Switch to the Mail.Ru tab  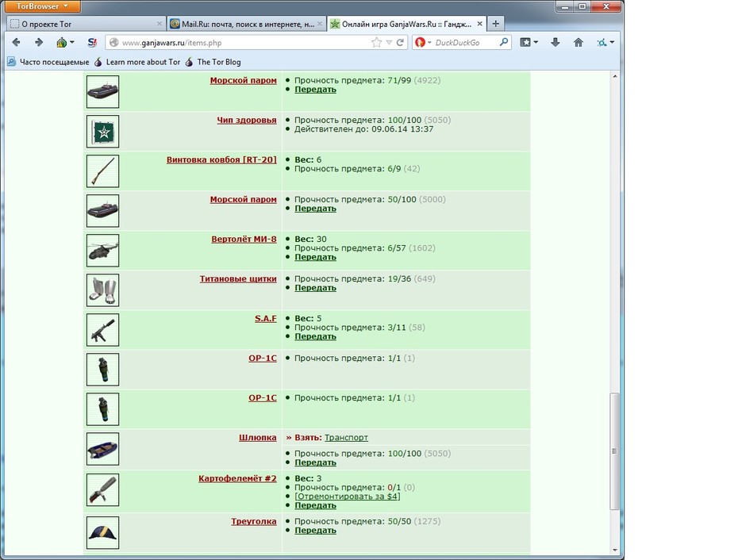(246, 24)
